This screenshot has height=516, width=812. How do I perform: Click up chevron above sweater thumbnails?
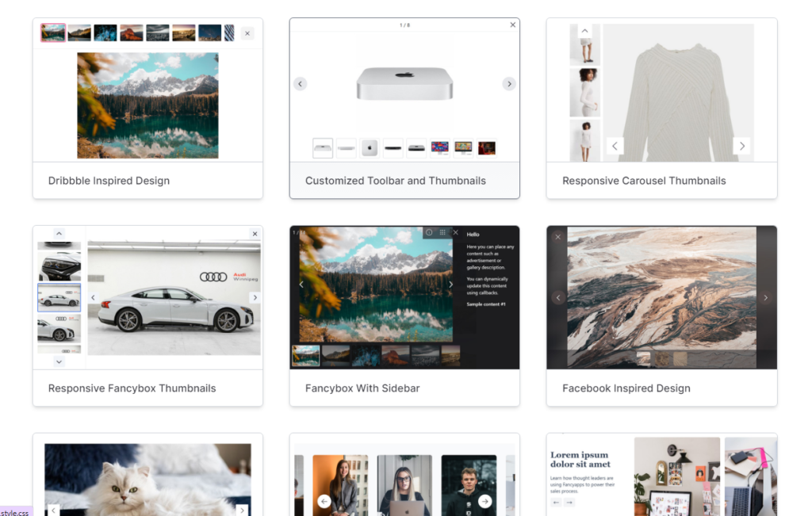coord(584,32)
